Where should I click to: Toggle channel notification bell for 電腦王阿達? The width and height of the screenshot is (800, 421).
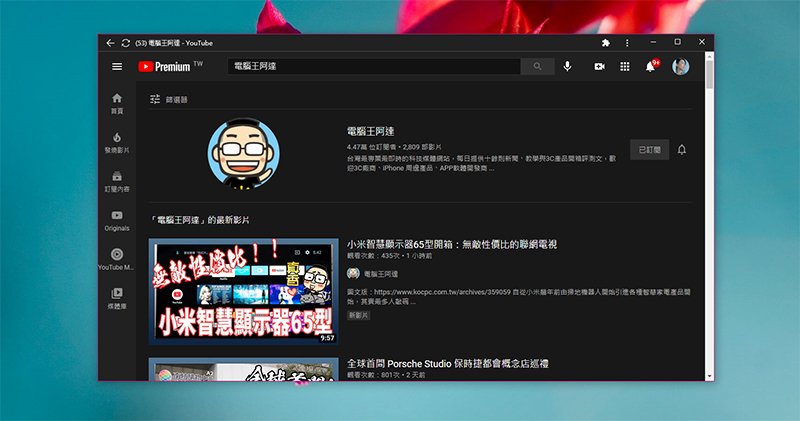(682, 150)
